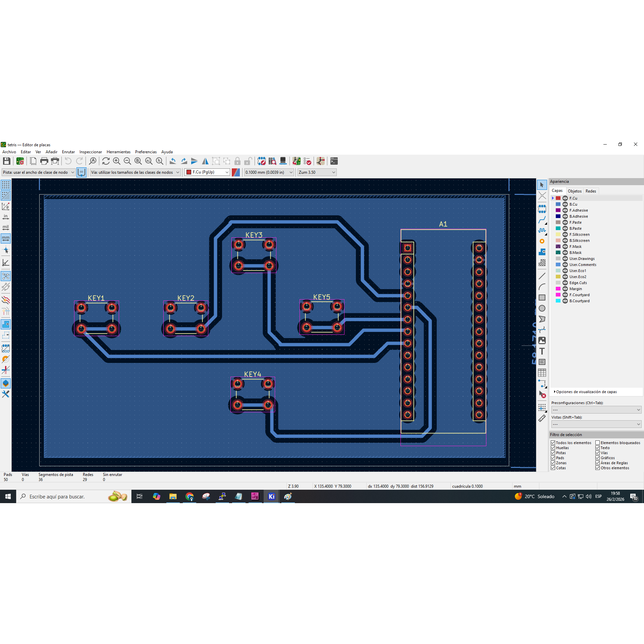This screenshot has width=644, height=644.
Task: Uncheck the Zonas selection filter
Action: [x=553, y=463]
